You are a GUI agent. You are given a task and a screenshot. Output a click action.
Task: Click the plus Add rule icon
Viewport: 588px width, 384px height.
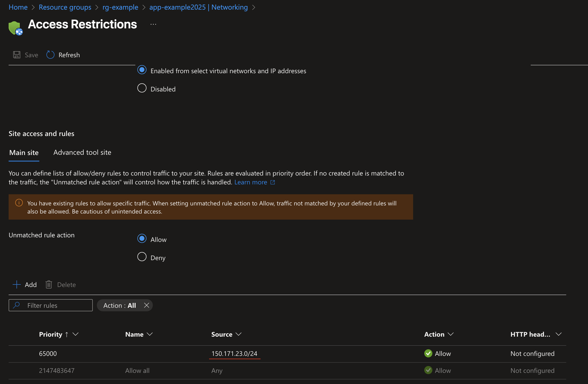click(17, 284)
